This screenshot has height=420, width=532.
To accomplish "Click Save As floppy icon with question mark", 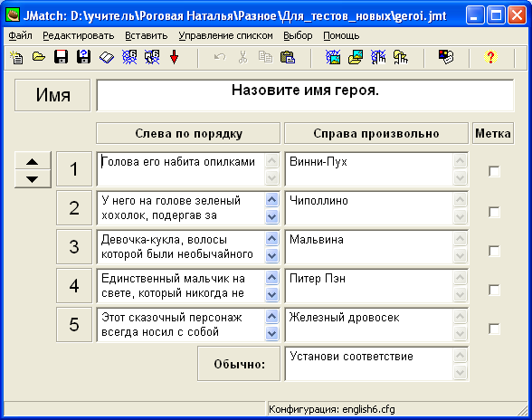I will (x=83, y=57).
